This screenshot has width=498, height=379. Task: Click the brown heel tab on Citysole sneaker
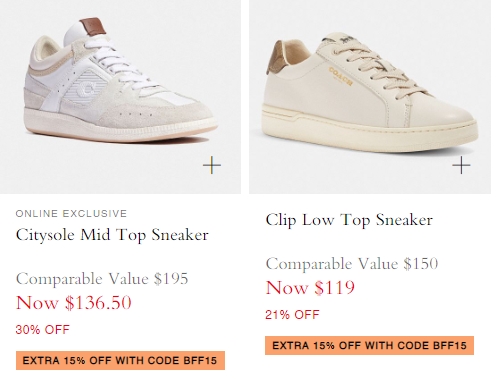(93, 26)
